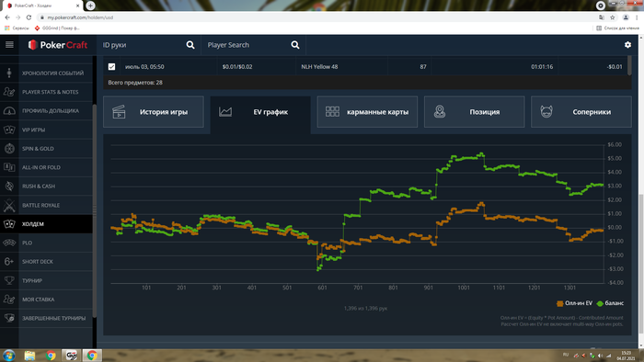Click the active Chrome taskbar window
Screen dimensions: 644x362
(92, 355)
